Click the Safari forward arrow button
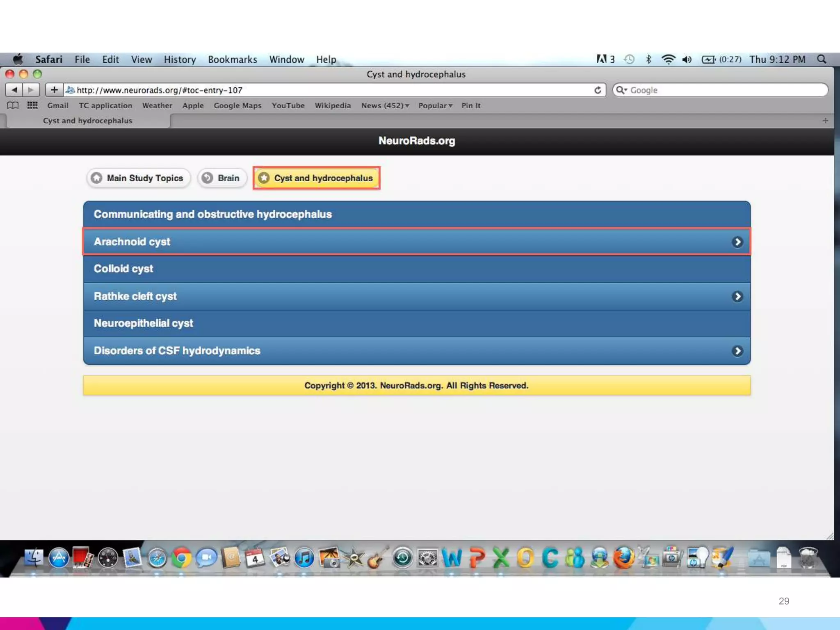The height and width of the screenshot is (630, 840). point(31,90)
